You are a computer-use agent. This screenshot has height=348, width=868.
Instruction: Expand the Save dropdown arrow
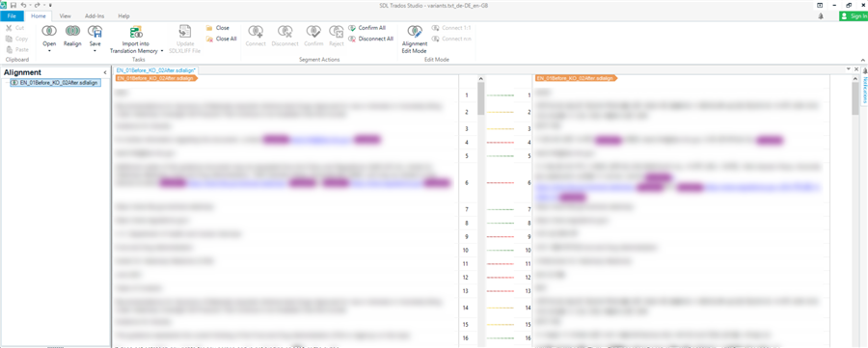pyautogui.click(x=95, y=50)
